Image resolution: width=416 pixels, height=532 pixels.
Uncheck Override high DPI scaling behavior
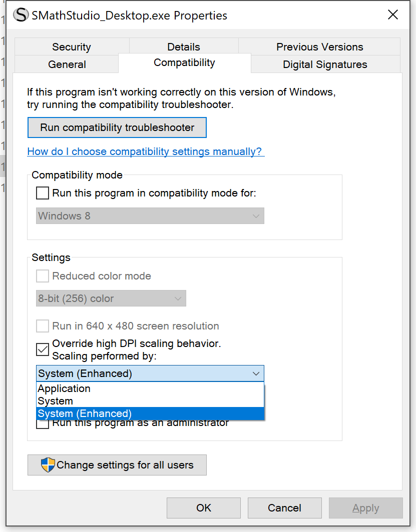(x=43, y=349)
